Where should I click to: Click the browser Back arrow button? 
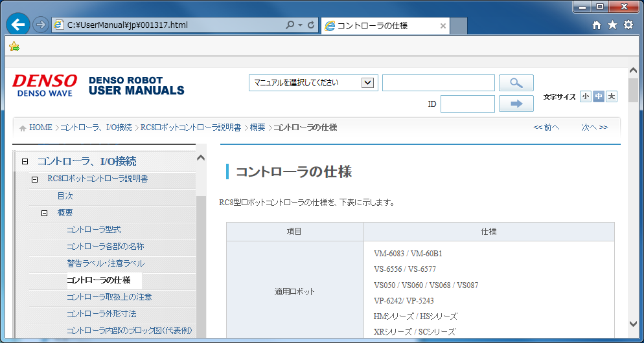pos(18,25)
